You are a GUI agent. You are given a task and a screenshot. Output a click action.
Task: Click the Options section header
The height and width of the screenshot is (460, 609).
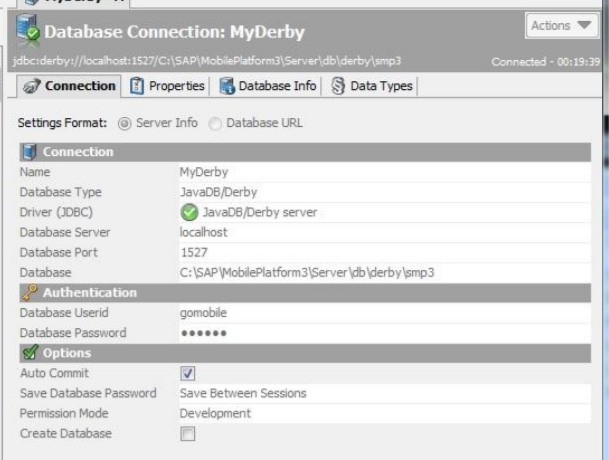(305, 353)
